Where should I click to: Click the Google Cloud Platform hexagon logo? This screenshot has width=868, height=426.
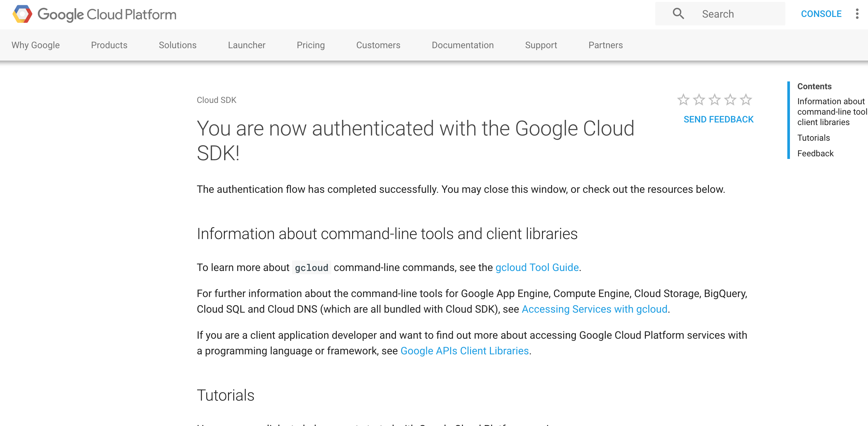(x=22, y=14)
